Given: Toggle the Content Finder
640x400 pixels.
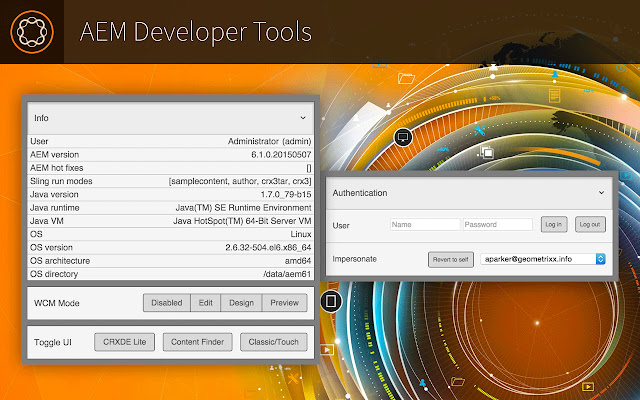Looking at the screenshot, I should [198, 342].
